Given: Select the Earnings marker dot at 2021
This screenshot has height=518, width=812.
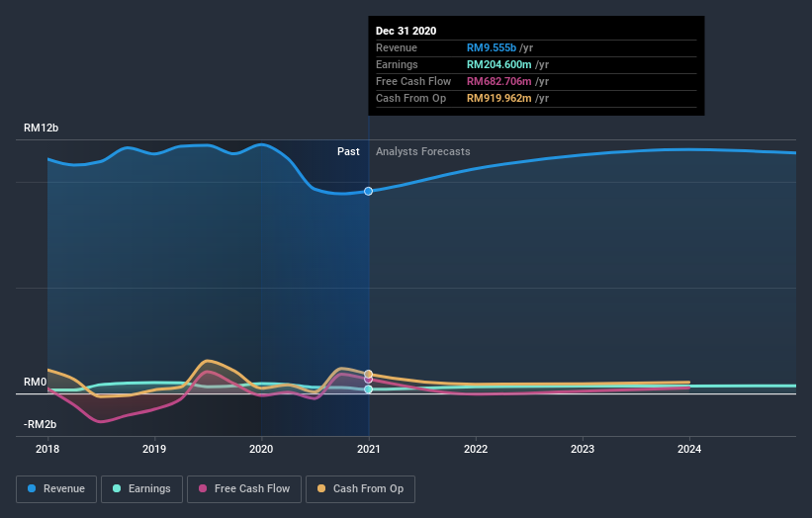Looking at the screenshot, I should 368,389.
